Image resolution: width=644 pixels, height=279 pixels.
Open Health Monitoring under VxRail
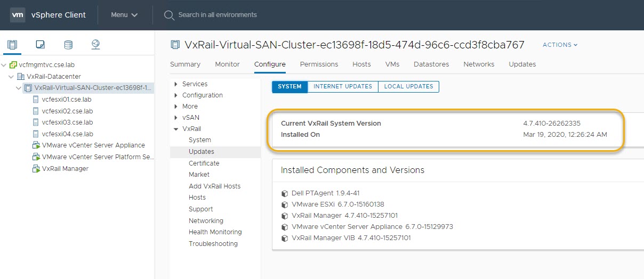(215, 232)
